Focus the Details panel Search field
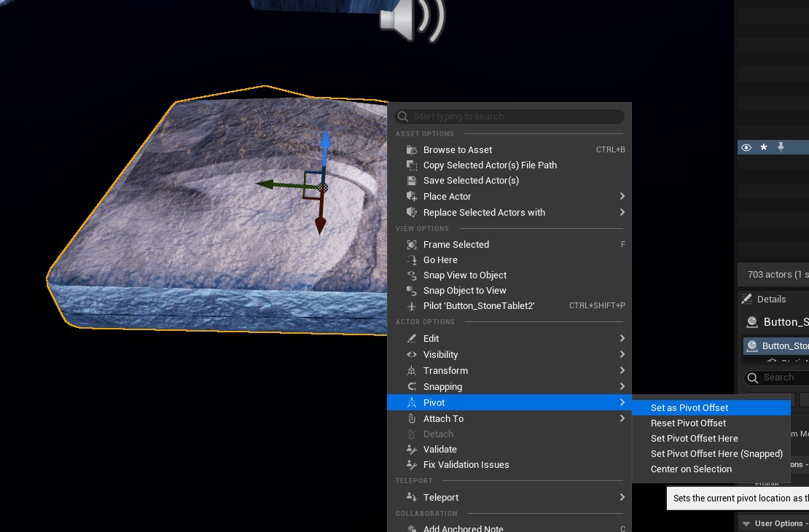The height and width of the screenshot is (532, 809). coord(776,378)
